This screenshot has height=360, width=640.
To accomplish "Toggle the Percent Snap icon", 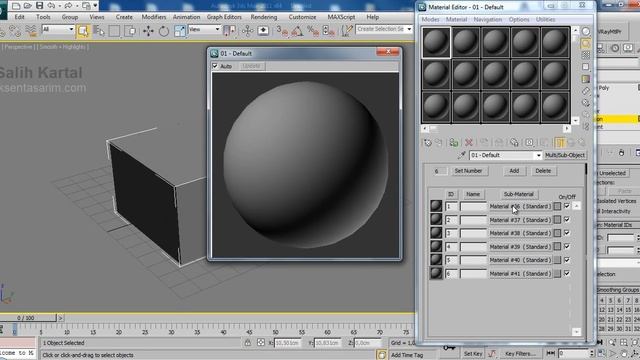I will (313, 31).
